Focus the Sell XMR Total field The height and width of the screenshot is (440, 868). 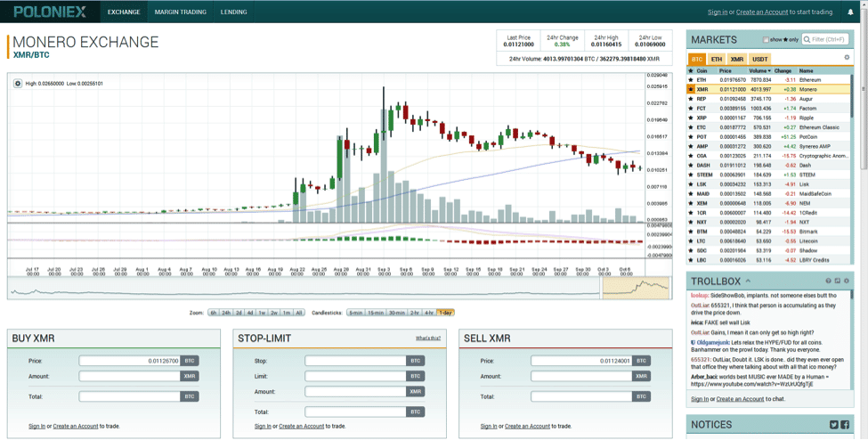pyautogui.click(x=581, y=396)
